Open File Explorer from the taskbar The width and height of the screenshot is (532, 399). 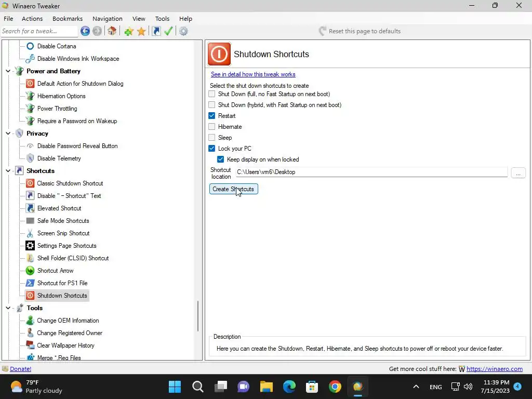tap(267, 387)
